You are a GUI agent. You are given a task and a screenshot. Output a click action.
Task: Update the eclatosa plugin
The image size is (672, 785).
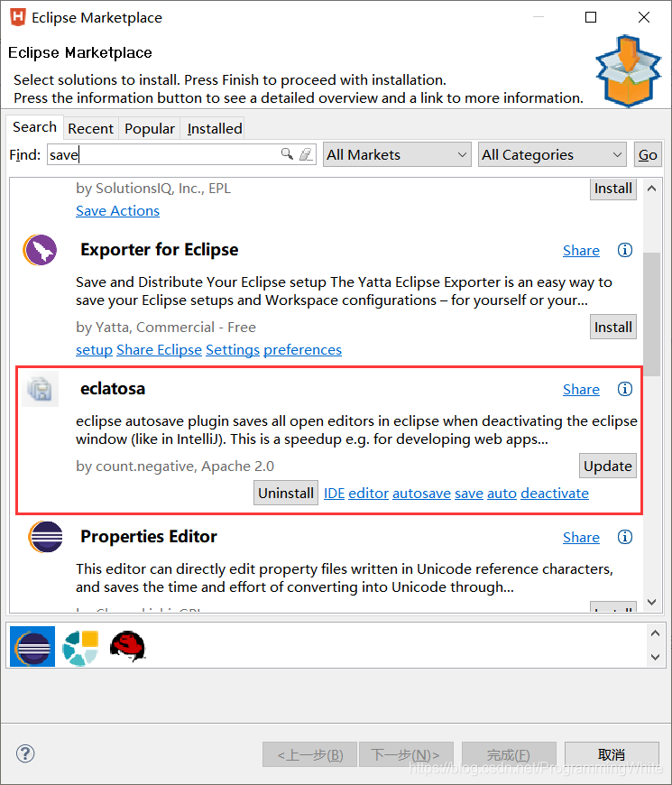607,466
